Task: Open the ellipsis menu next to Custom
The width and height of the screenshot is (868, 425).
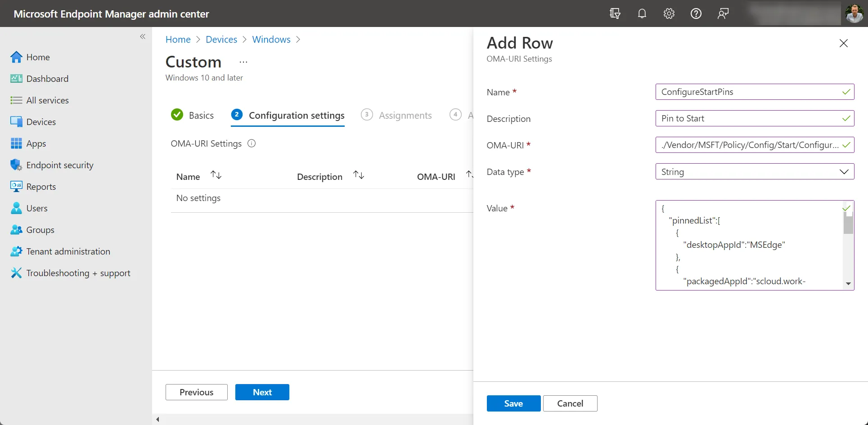Action: click(243, 62)
